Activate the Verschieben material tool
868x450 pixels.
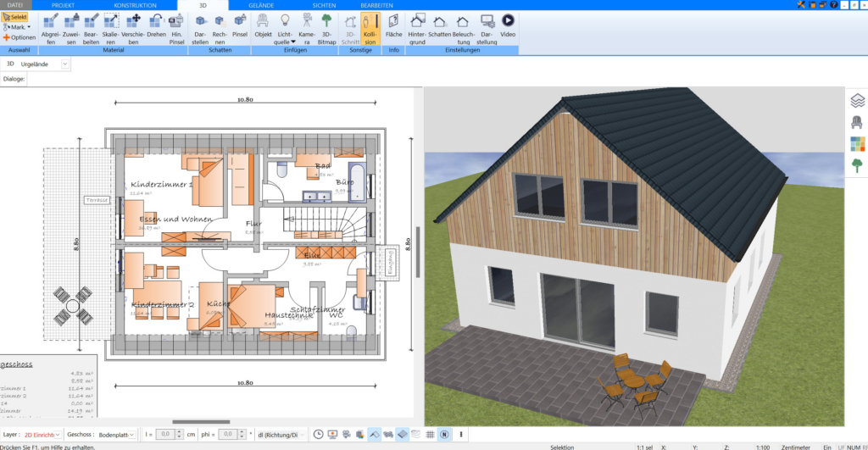[133, 30]
